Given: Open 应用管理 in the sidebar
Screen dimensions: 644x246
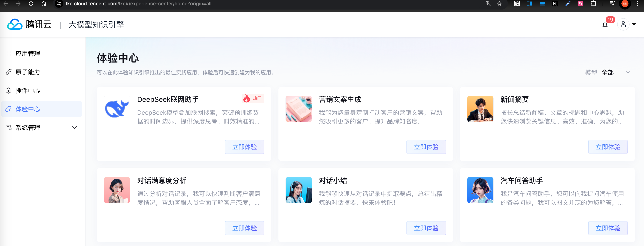Looking at the screenshot, I should [x=28, y=53].
